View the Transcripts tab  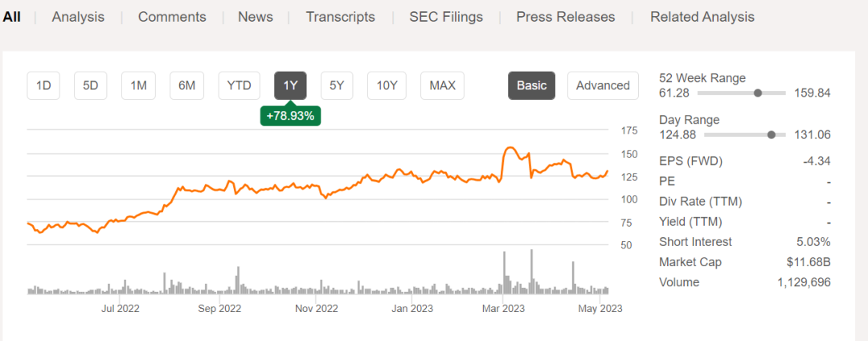coord(340,17)
